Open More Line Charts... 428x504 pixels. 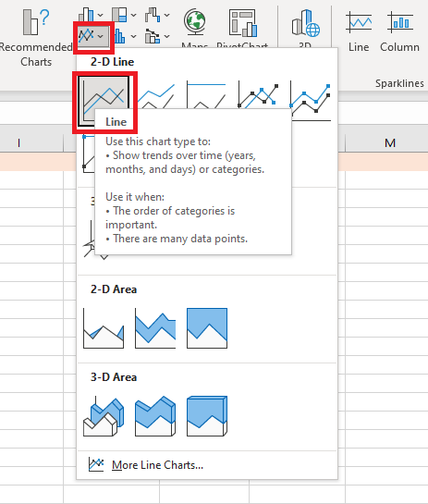click(207, 465)
